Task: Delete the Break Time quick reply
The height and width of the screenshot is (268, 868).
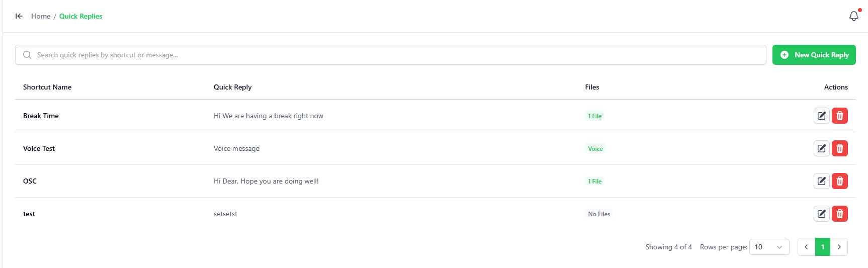Action: coord(840,116)
